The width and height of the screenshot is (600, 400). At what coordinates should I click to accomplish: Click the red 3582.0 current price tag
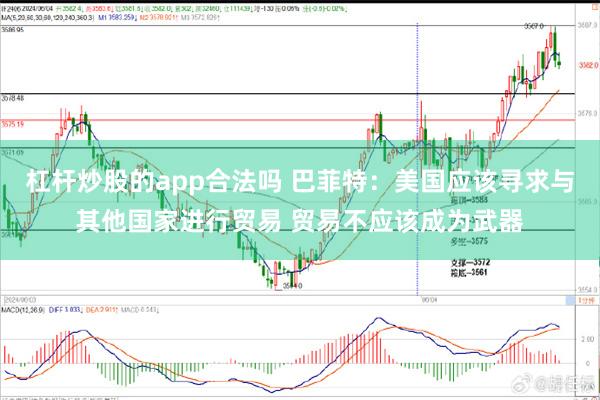[x=588, y=65]
